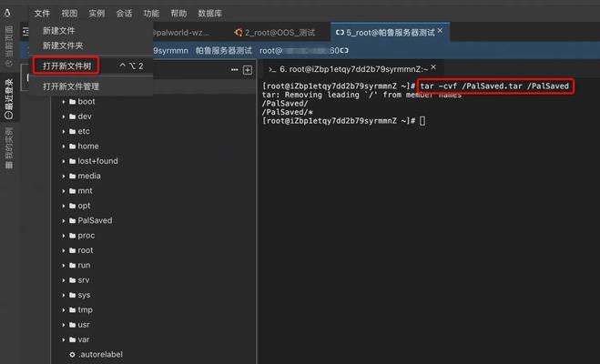
Task: Close the 5_root@帕鲁服务器测试 tab
Action: [x=440, y=31]
